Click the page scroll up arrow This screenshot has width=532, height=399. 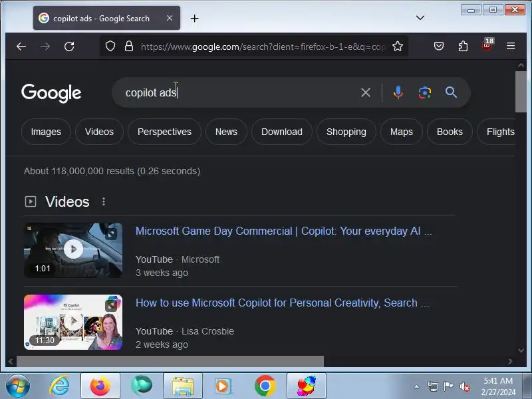click(x=521, y=65)
